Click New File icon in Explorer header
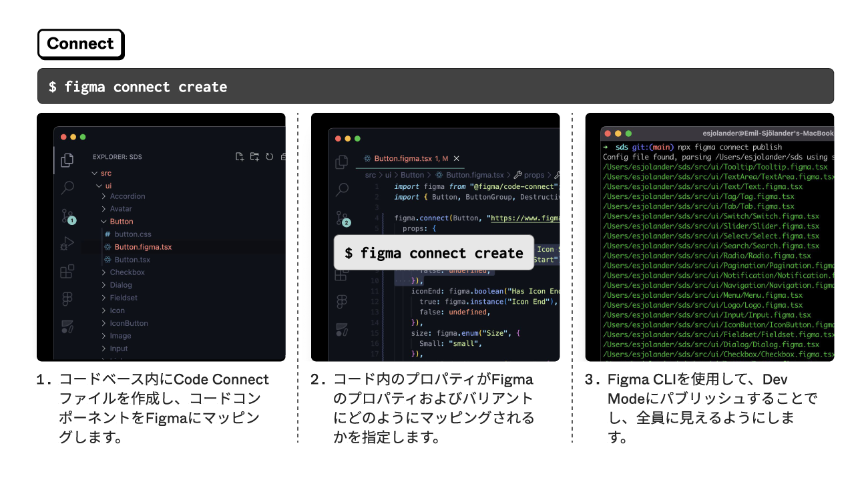 240,157
